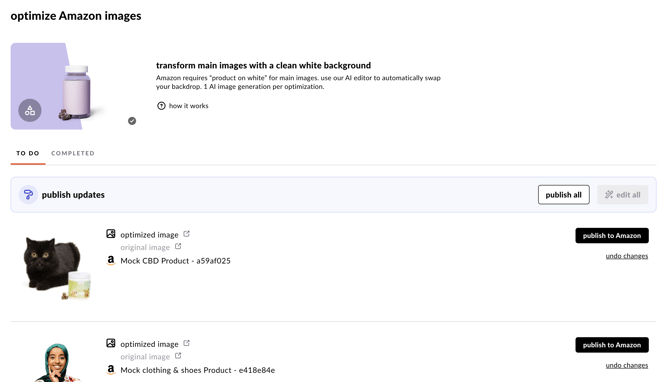Open the black cat product thumbnail

(57, 267)
